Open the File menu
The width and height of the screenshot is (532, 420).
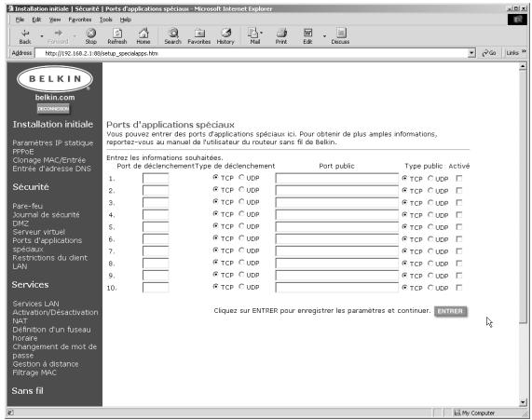20,20
